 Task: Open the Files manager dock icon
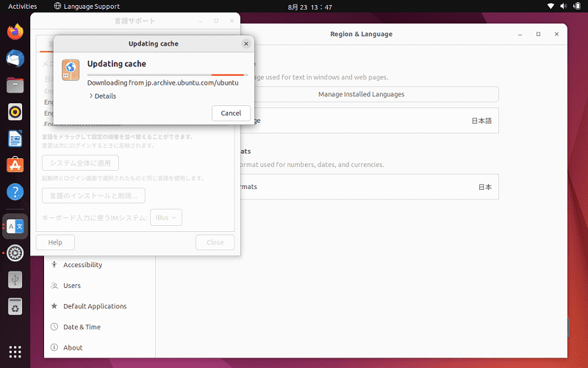click(x=15, y=85)
